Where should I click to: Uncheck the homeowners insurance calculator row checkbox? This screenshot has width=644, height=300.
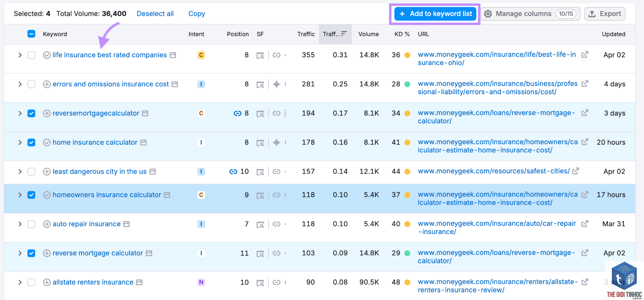pos(31,195)
